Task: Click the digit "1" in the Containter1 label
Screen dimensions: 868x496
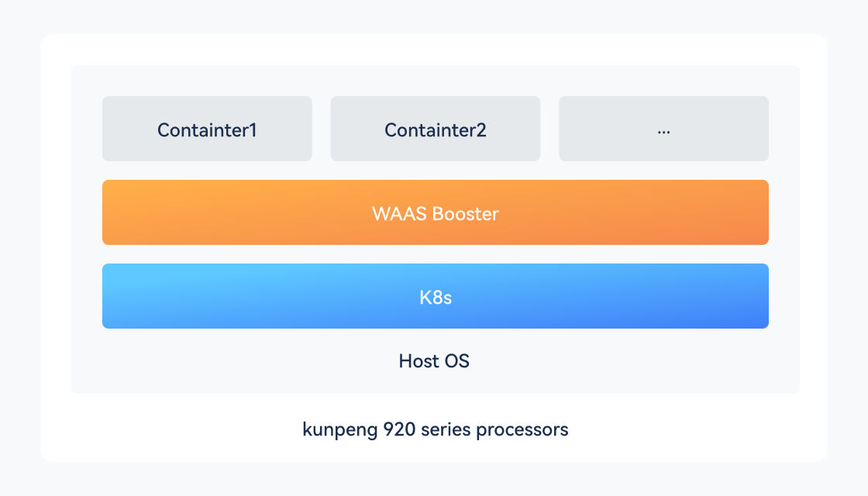Action: pos(253,129)
